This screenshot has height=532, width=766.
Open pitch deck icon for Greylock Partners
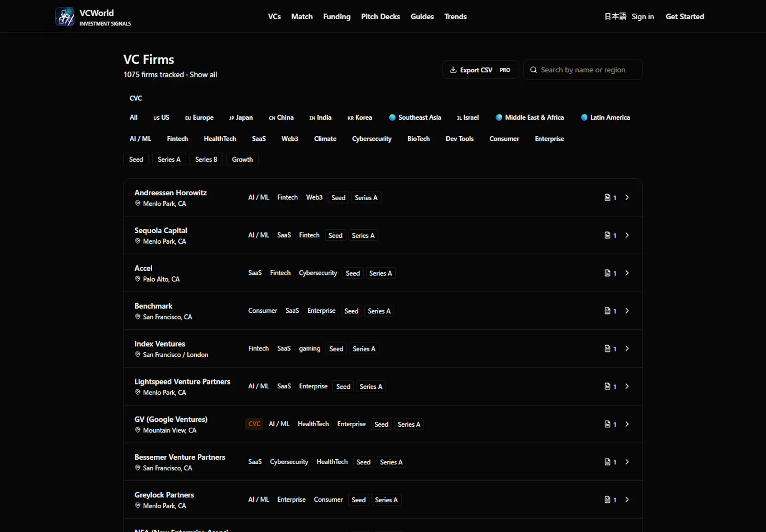pos(607,500)
